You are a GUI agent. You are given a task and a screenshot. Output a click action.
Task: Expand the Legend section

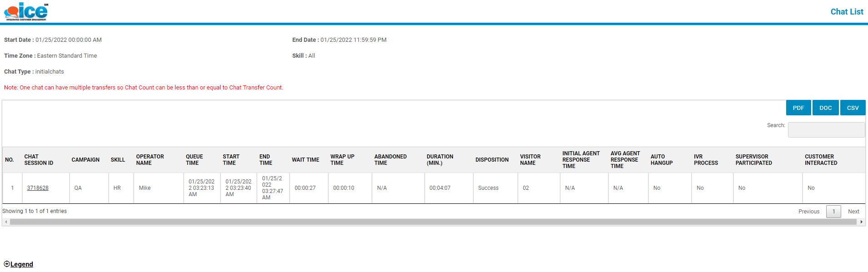pyautogui.click(x=18, y=264)
